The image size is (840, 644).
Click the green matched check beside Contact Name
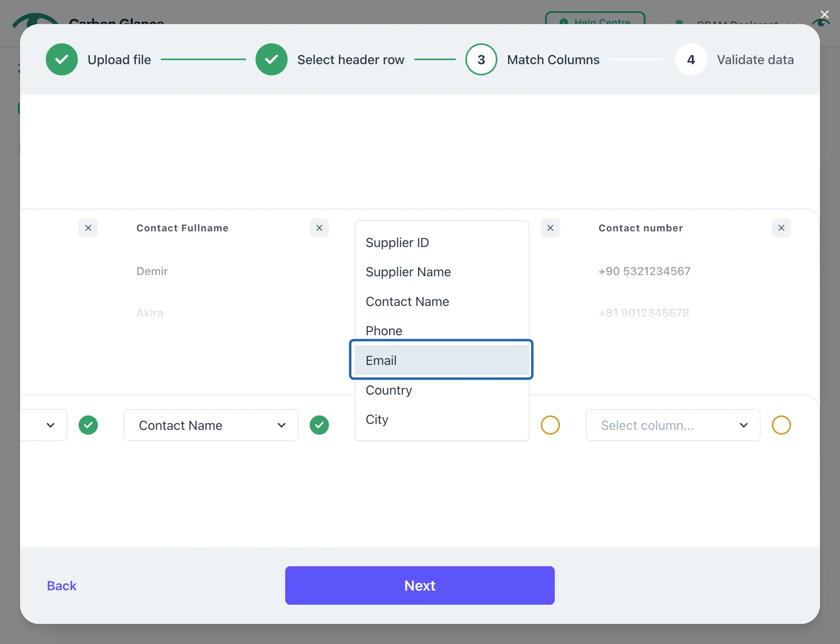[x=319, y=425]
